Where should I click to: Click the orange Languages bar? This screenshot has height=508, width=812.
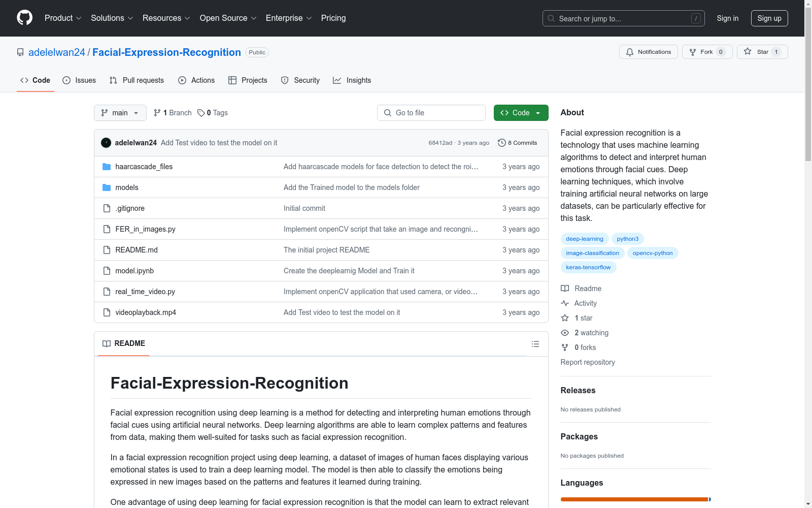(x=634, y=499)
